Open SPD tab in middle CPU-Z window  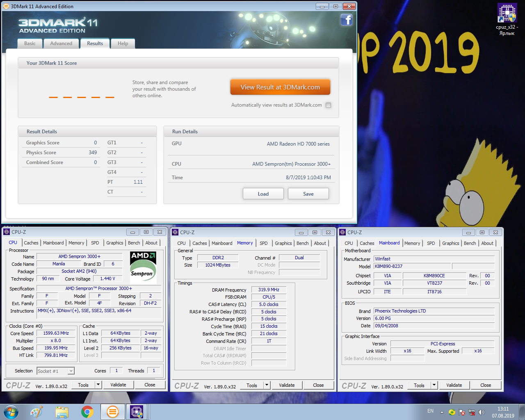(264, 243)
